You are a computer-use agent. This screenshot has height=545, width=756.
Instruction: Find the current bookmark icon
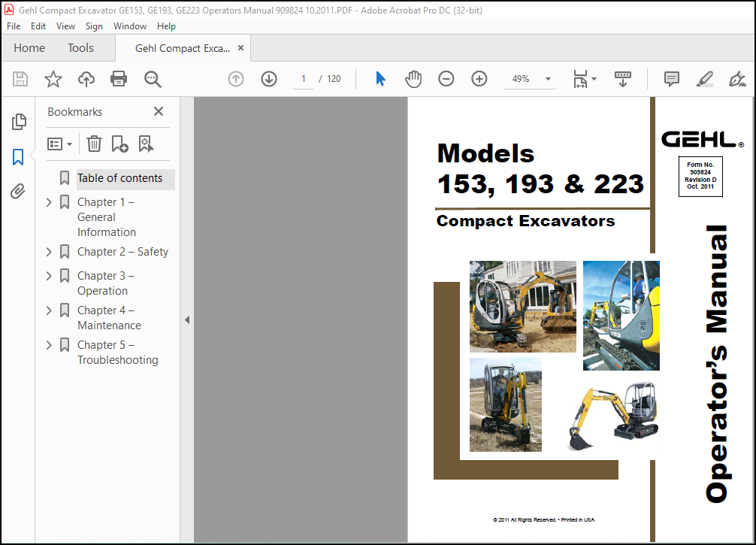pyautogui.click(x=146, y=144)
